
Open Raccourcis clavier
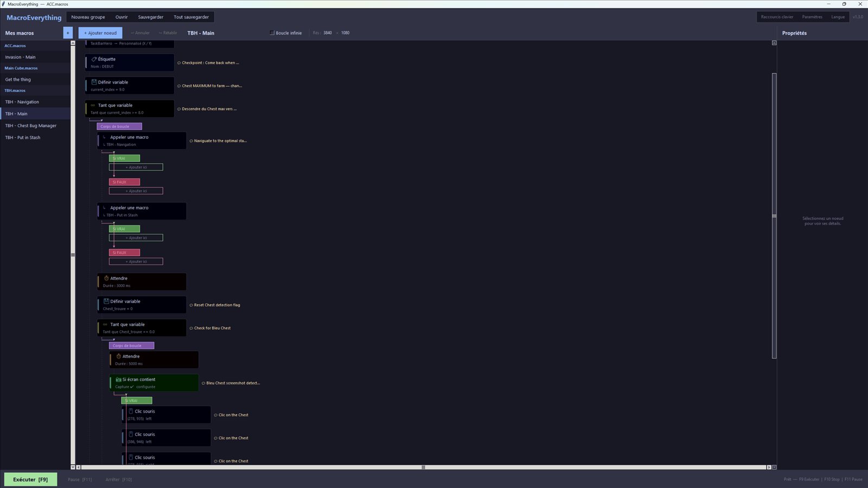(x=777, y=17)
